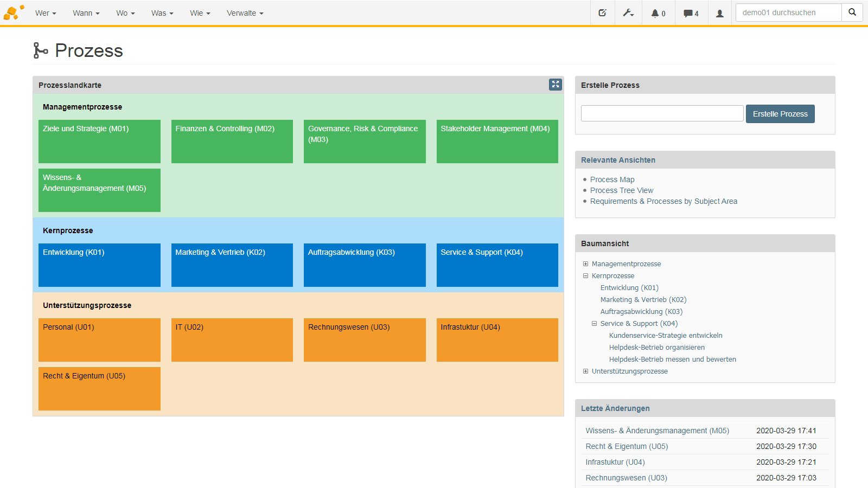Screen dimensions: 868x488
Task: Open Recht & Eigentum (U05) orange tile
Action: click(99, 389)
